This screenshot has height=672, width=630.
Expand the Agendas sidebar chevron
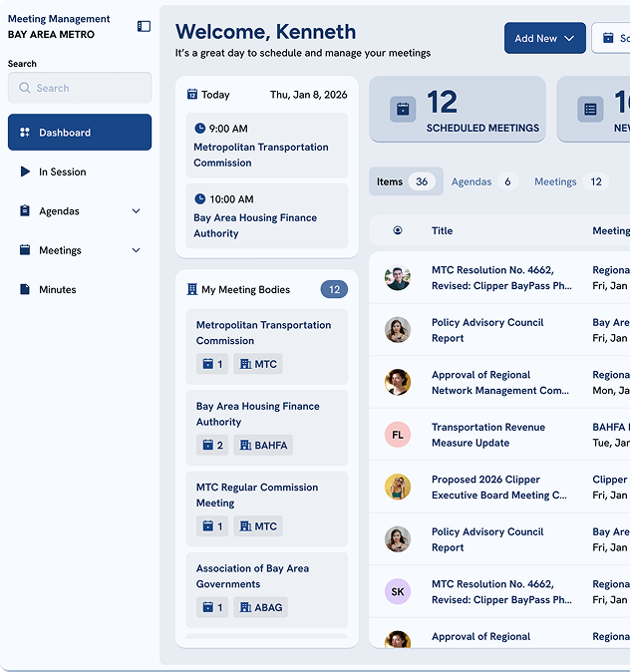pyautogui.click(x=136, y=210)
